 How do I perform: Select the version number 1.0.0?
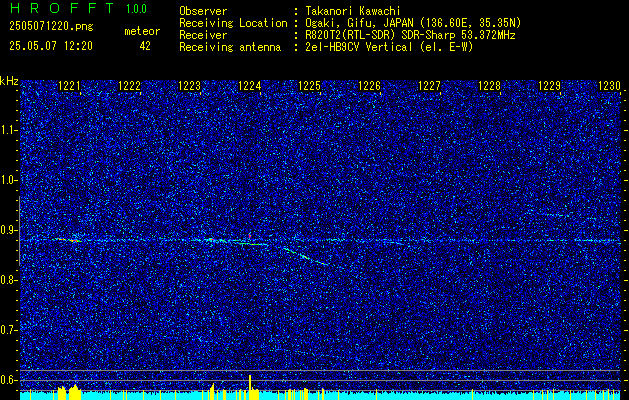136,9
